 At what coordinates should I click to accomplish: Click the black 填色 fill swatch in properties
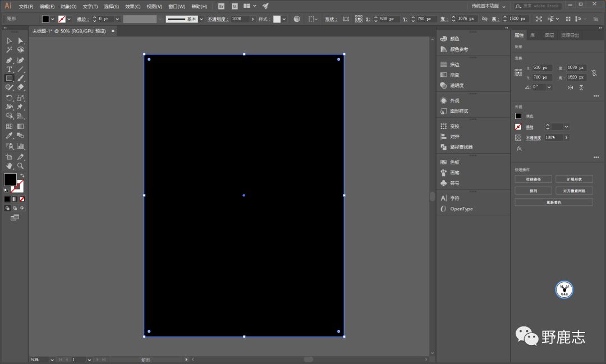[x=518, y=116]
